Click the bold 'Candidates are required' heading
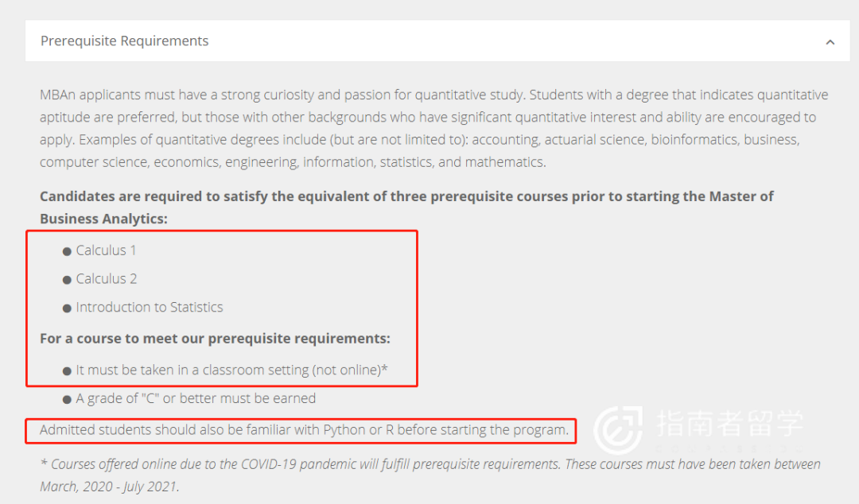Screen dimensions: 859x504 [406, 207]
